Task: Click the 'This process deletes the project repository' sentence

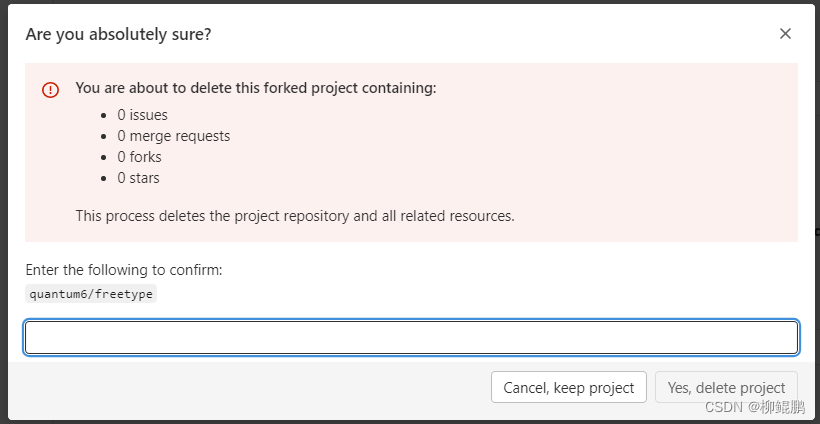Action: pos(295,216)
